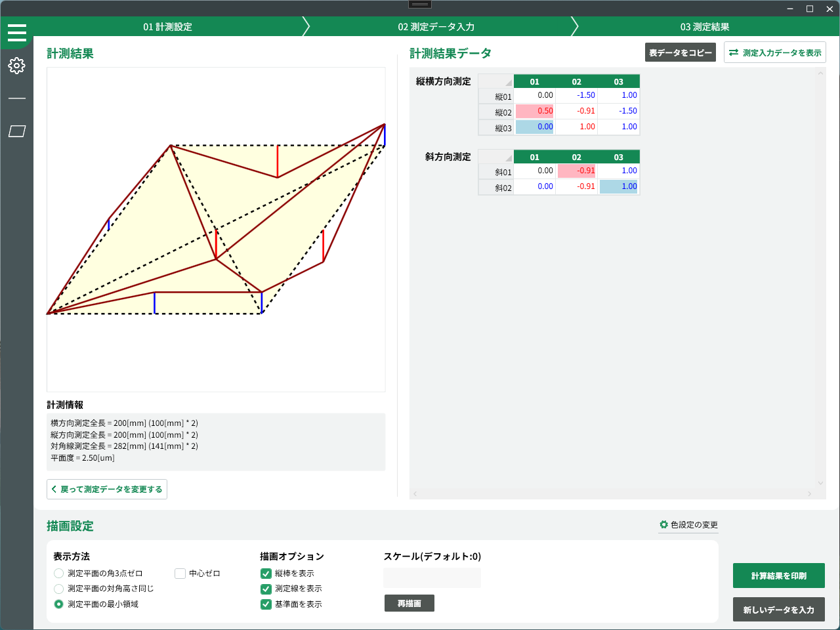
Task: Click the corner select-all triangle in 縦横方向測定 table
Action: coord(507,83)
